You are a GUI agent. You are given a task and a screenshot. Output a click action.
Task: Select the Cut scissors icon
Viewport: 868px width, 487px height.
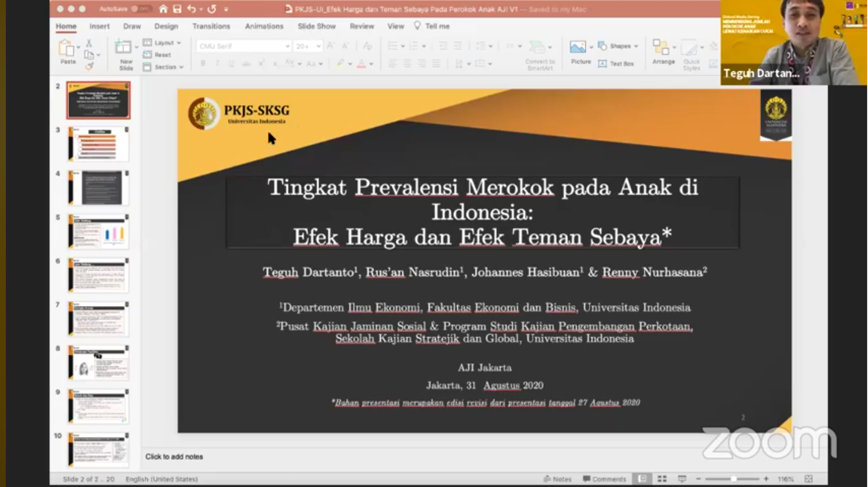(89, 43)
